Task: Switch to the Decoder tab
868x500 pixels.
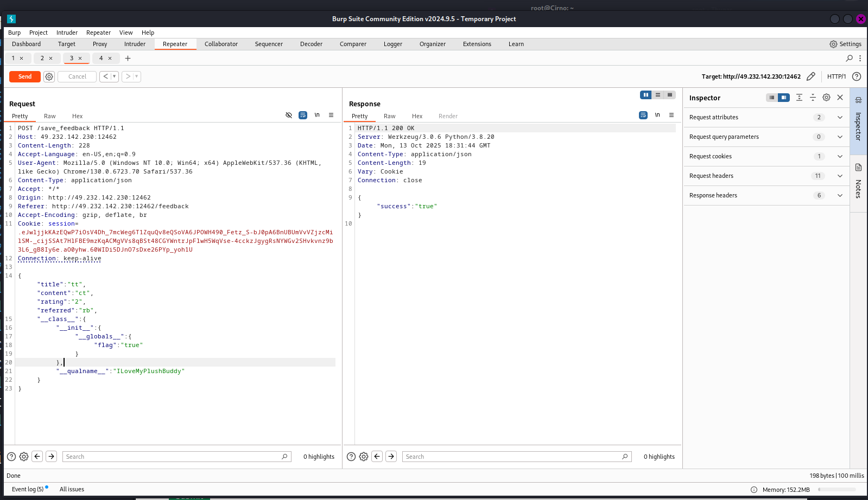Action: point(311,44)
